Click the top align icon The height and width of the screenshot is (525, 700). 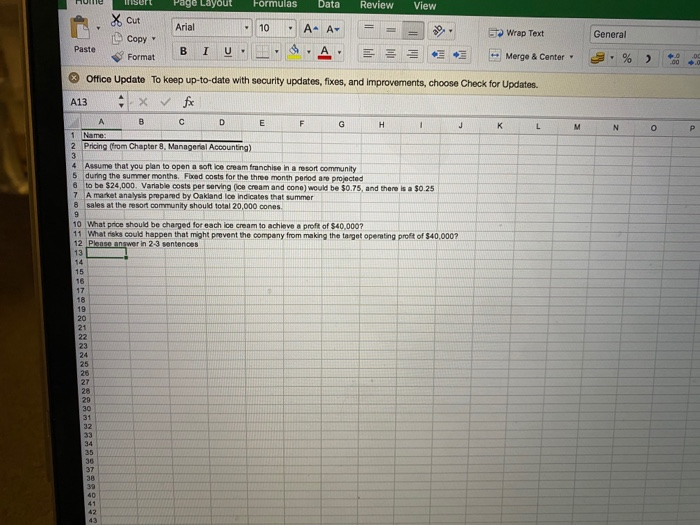coord(369,29)
